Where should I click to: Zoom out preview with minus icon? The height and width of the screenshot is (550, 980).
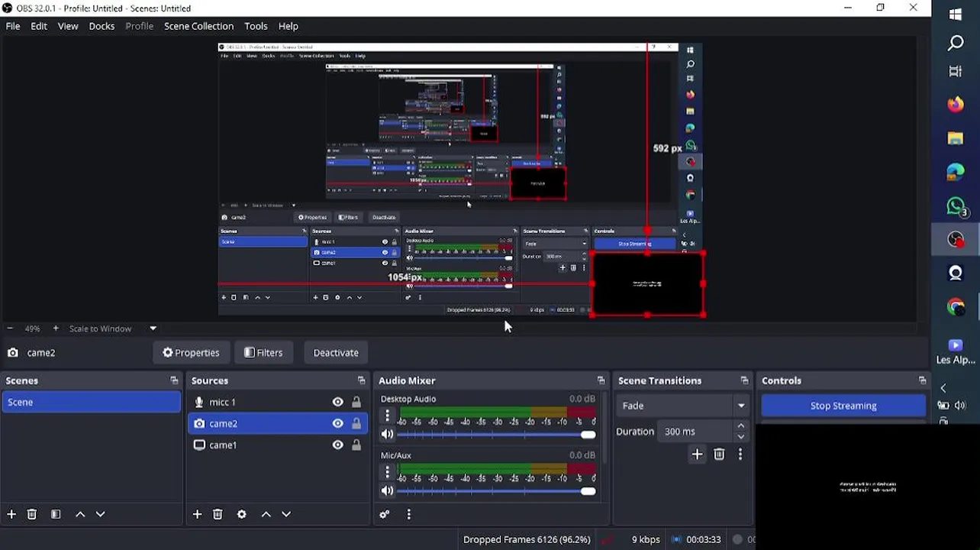tap(10, 328)
